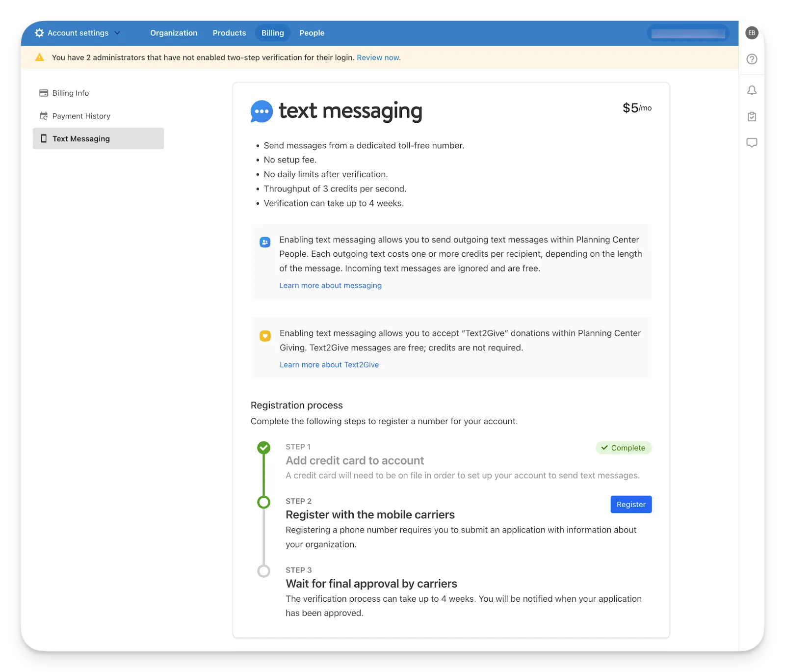Click the help question mark icon
Screen dimensions: 785x672
click(x=752, y=59)
